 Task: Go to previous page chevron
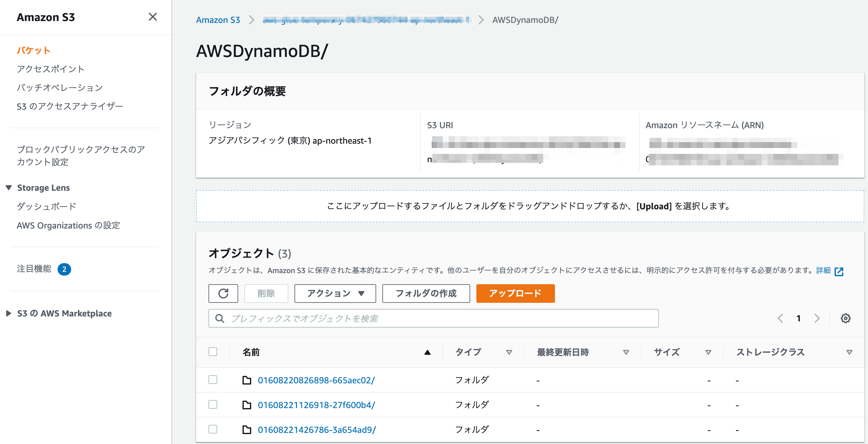coord(780,318)
